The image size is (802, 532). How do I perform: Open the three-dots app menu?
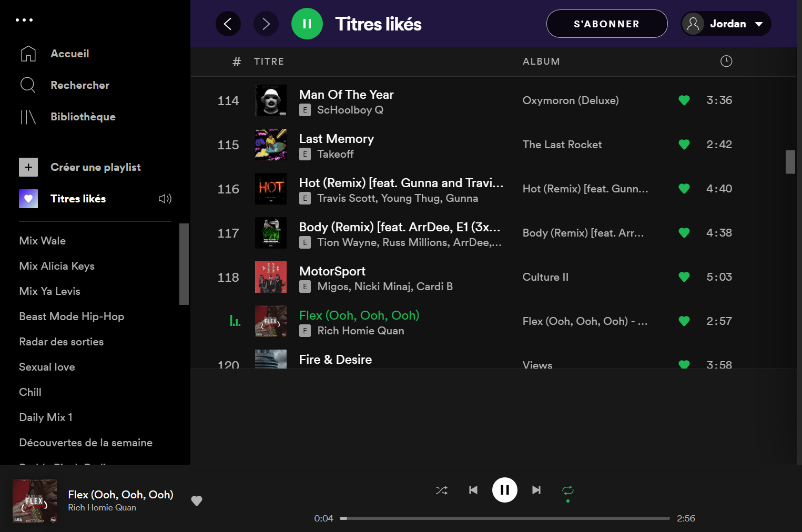click(24, 20)
